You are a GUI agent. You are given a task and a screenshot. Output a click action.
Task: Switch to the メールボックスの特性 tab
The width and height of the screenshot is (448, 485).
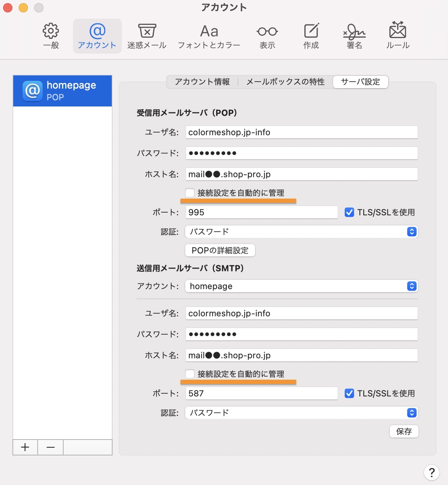coord(285,82)
